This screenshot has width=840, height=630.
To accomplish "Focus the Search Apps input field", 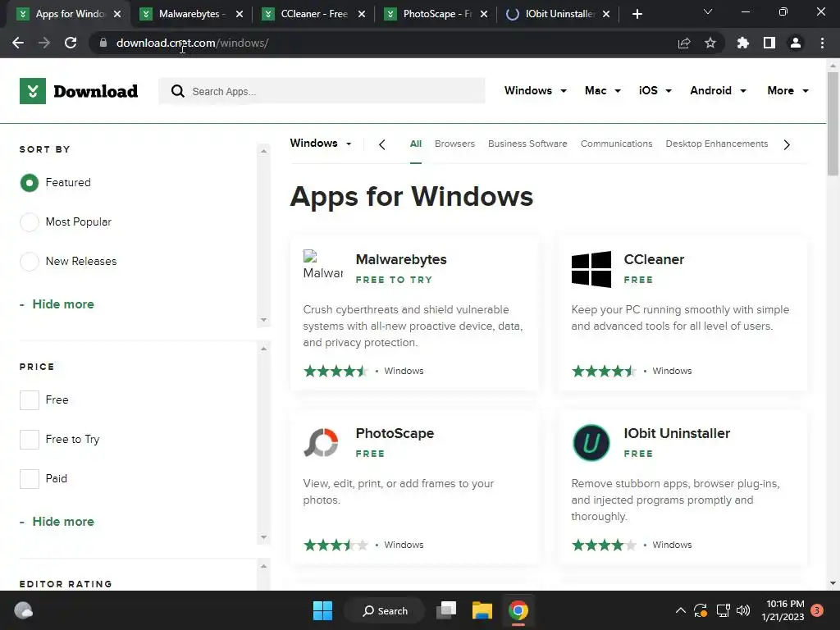I will coord(322,91).
